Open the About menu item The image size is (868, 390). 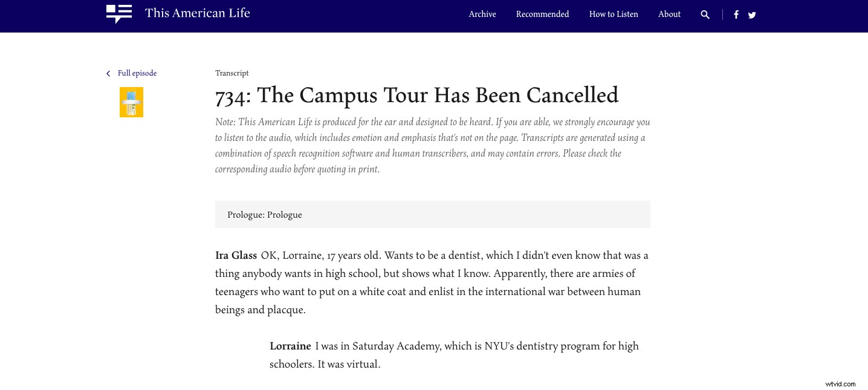coord(669,15)
